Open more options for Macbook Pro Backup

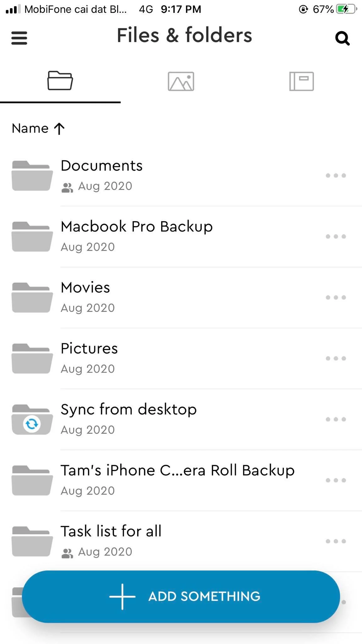click(x=336, y=236)
